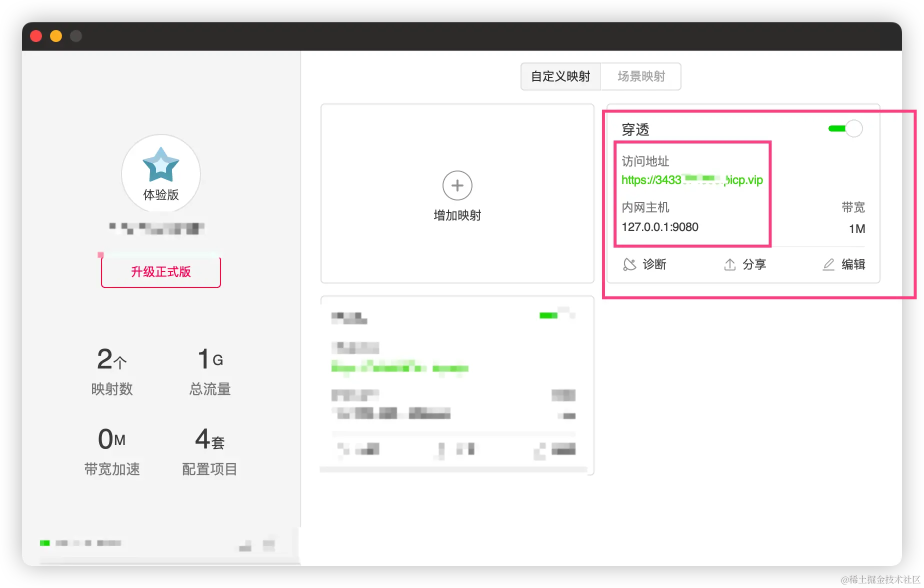Image resolution: width=924 pixels, height=588 pixels.
Task: Click the icon beside the second card's bandwidth value
Action: (x=560, y=415)
